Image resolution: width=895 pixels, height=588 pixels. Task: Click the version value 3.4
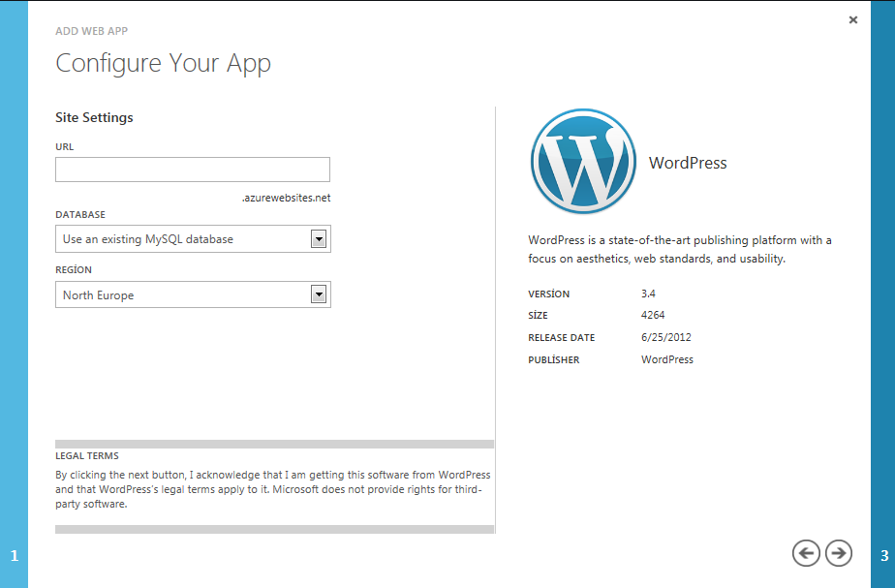648,294
